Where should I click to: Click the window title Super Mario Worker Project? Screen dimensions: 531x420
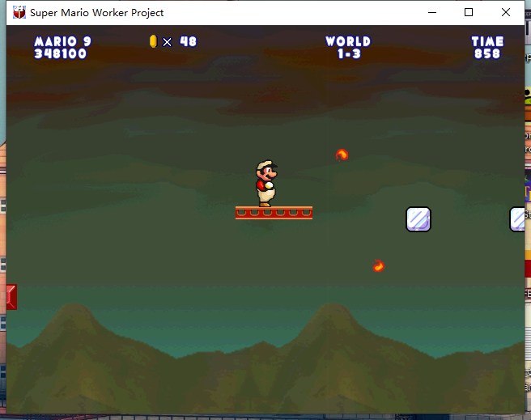coord(97,12)
